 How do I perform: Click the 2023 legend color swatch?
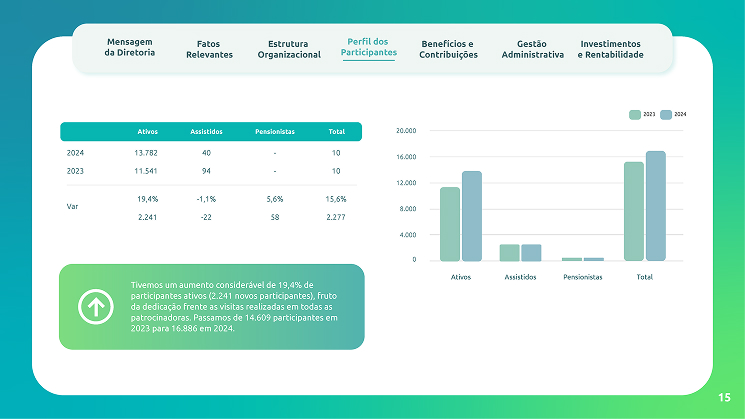tap(635, 115)
